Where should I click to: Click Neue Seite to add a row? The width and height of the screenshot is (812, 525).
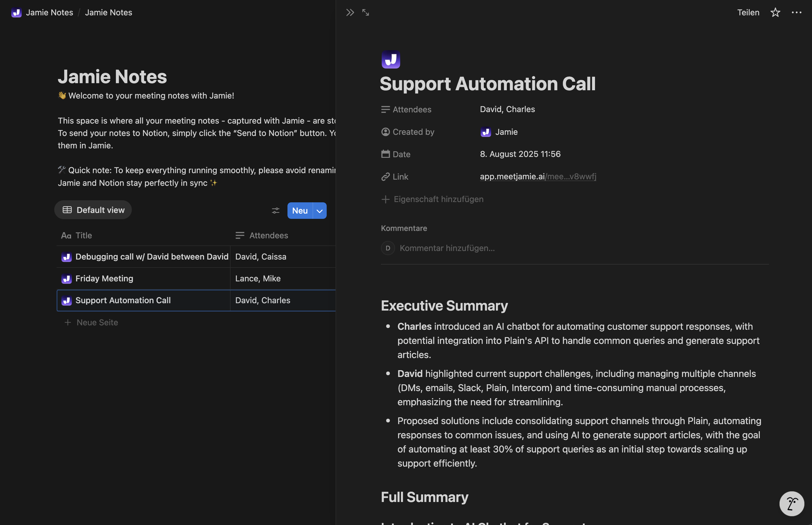pyautogui.click(x=97, y=322)
